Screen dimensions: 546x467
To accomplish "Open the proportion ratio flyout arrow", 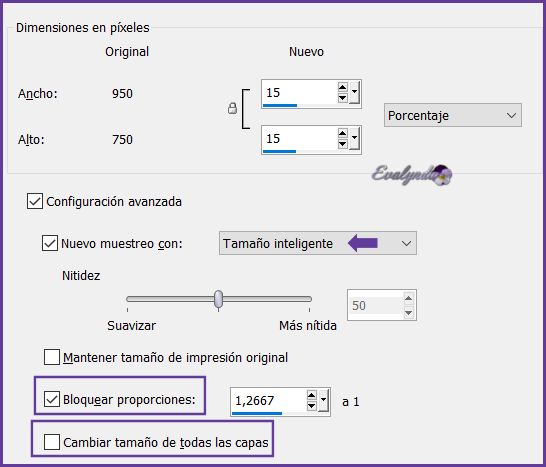I will (323, 400).
